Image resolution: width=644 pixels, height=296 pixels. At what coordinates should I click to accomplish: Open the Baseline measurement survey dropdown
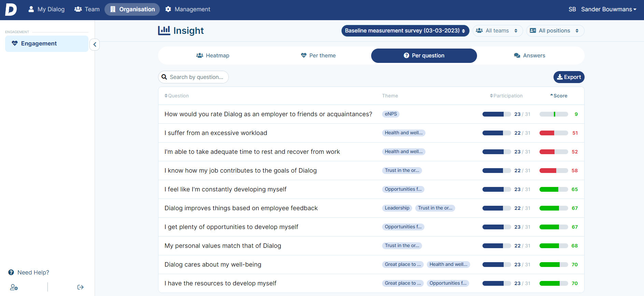tap(405, 31)
